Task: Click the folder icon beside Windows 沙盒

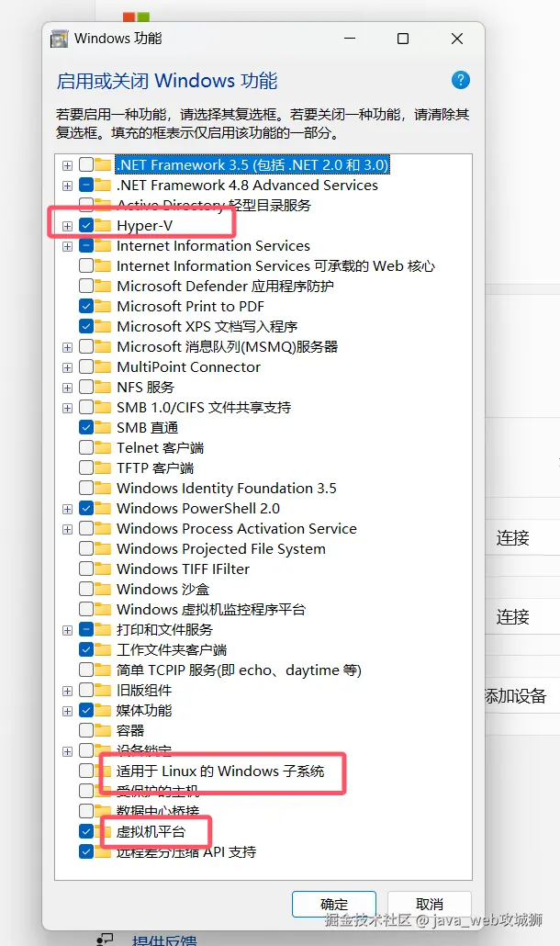Action: coord(103,589)
